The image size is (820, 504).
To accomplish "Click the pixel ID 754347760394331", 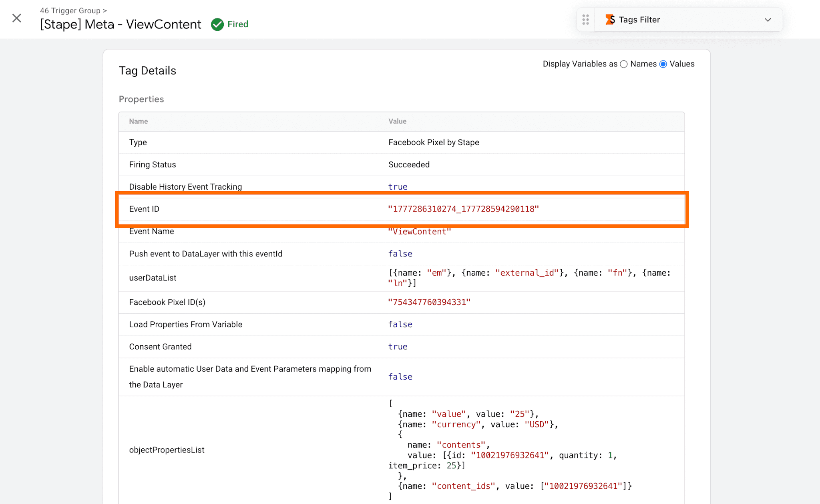I will click(x=429, y=302).
